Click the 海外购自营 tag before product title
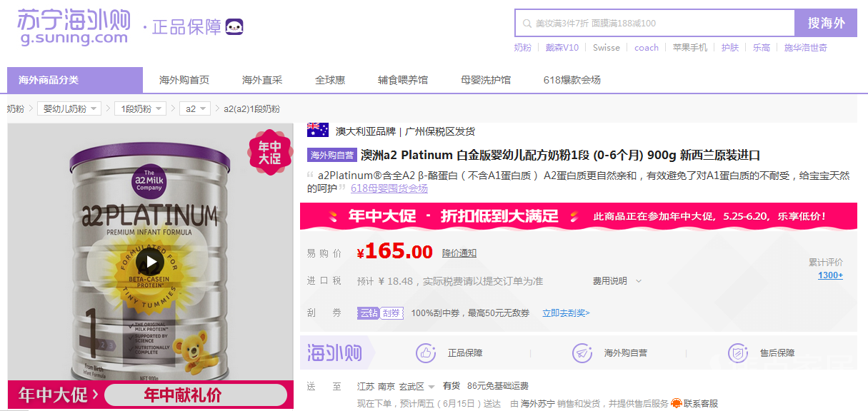This screenshot has width=868, height=411. [x=332, y=155]
